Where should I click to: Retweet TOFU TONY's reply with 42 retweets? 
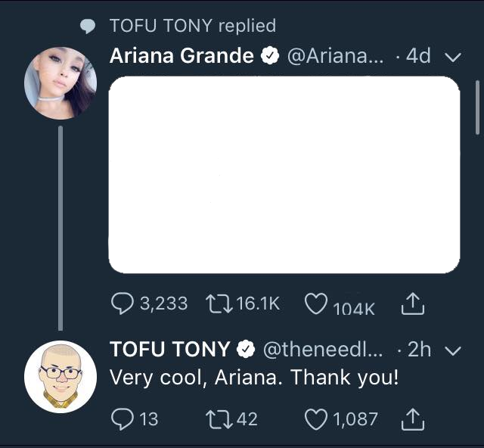pos(218,418)
